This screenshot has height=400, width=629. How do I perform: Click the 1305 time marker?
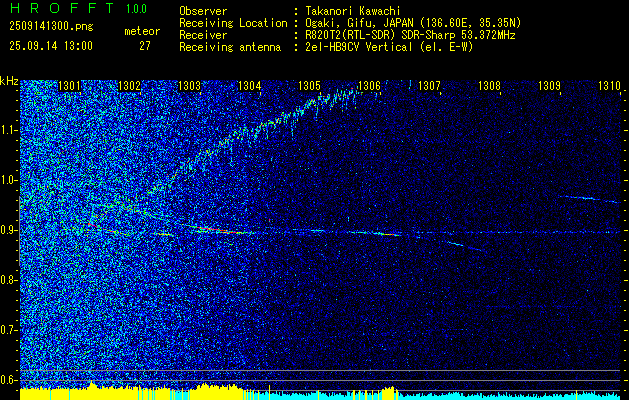[x=309, y=86]
